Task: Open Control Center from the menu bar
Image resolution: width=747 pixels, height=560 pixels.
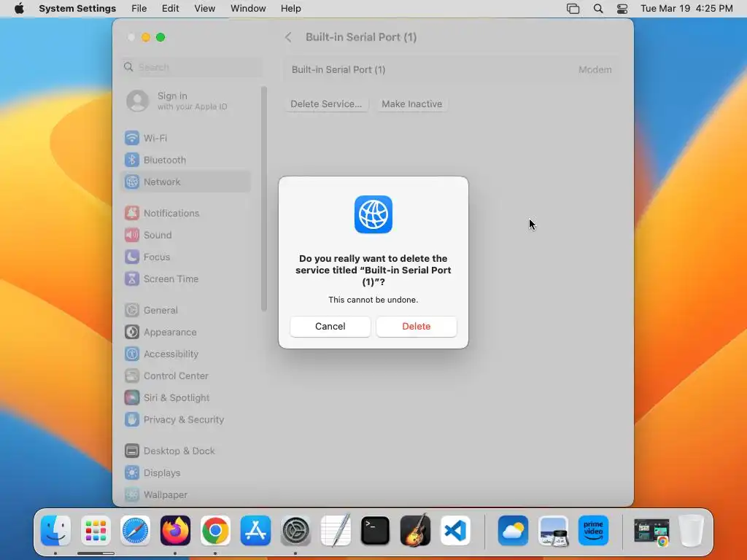Action: 622,9
